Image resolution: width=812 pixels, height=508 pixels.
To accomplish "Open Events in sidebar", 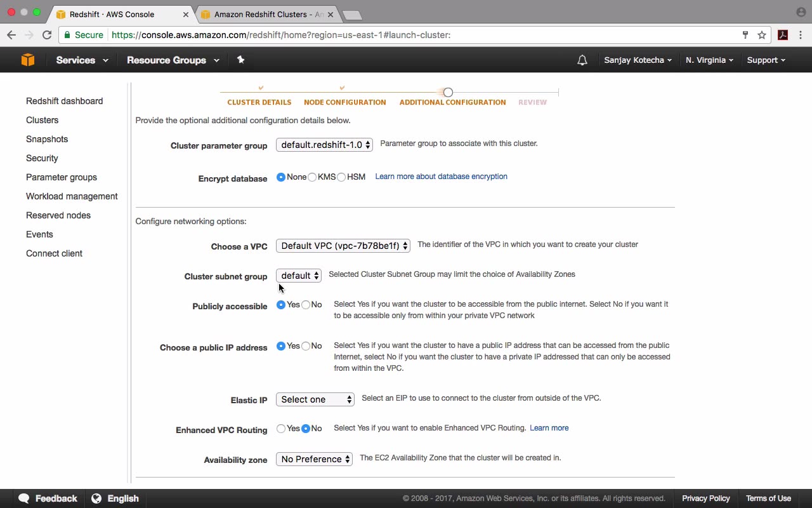I will [x=39, y=234].
